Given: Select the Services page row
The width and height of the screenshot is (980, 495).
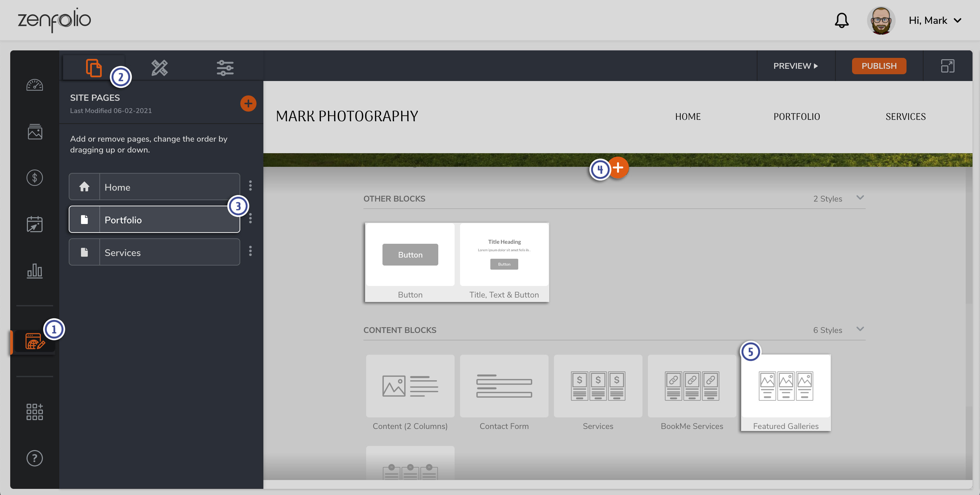Looking at the screenshot, I should pyautogui.click(x=154, y=252).
